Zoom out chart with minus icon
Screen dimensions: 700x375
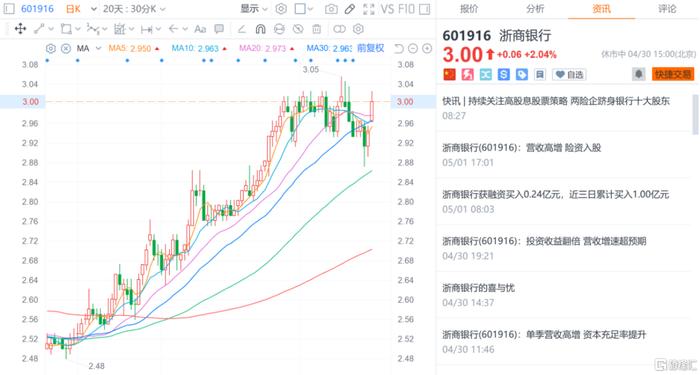(413, 49)
